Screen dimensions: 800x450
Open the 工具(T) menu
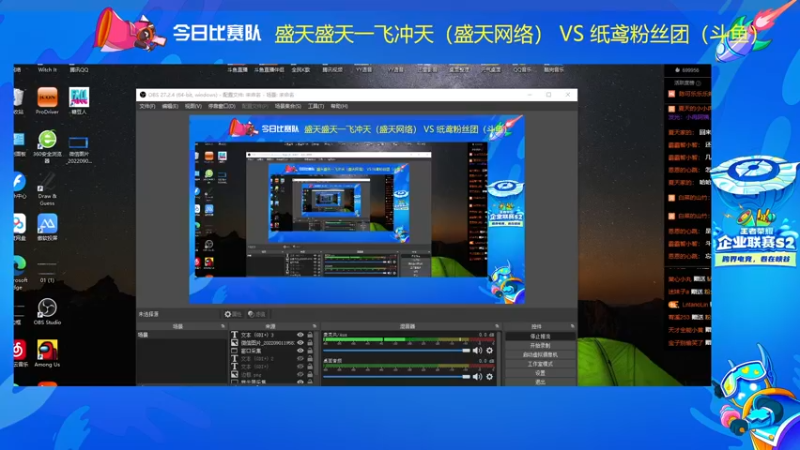(316, 106)
